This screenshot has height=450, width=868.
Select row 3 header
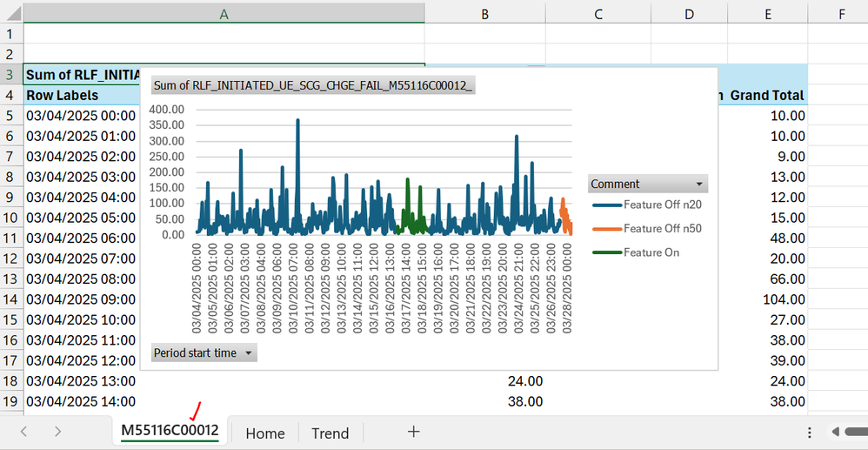point(11,74)
